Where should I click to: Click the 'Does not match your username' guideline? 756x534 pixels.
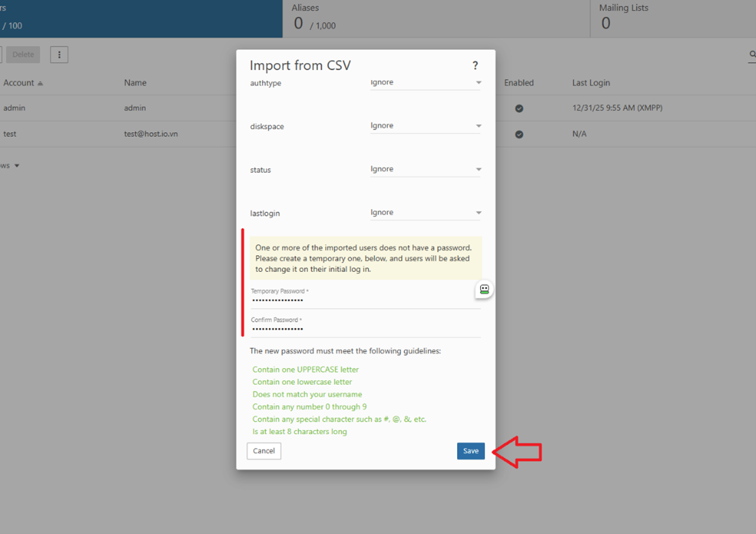[x=307, y=394]
